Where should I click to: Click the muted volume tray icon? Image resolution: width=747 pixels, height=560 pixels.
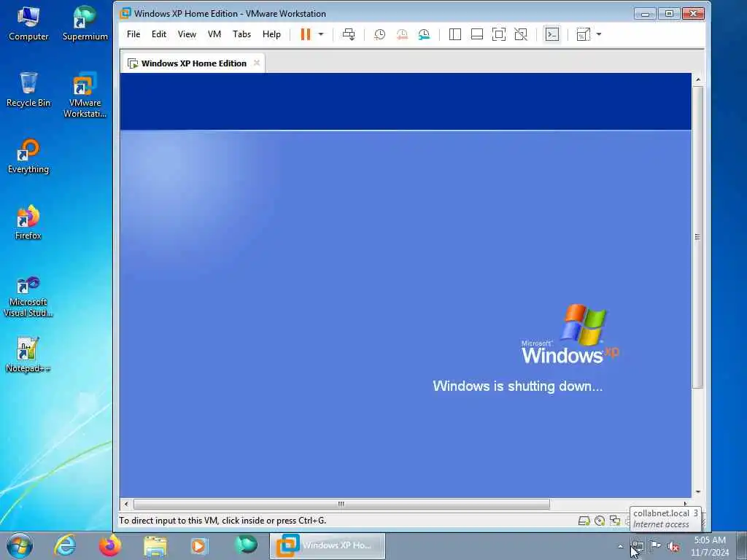pos(673,546)
